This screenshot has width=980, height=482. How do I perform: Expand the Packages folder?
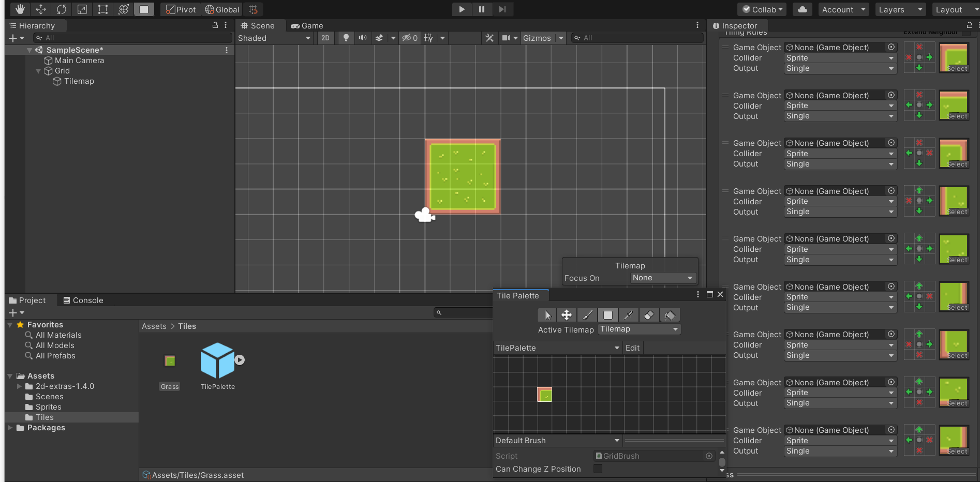tap(10, 428)
